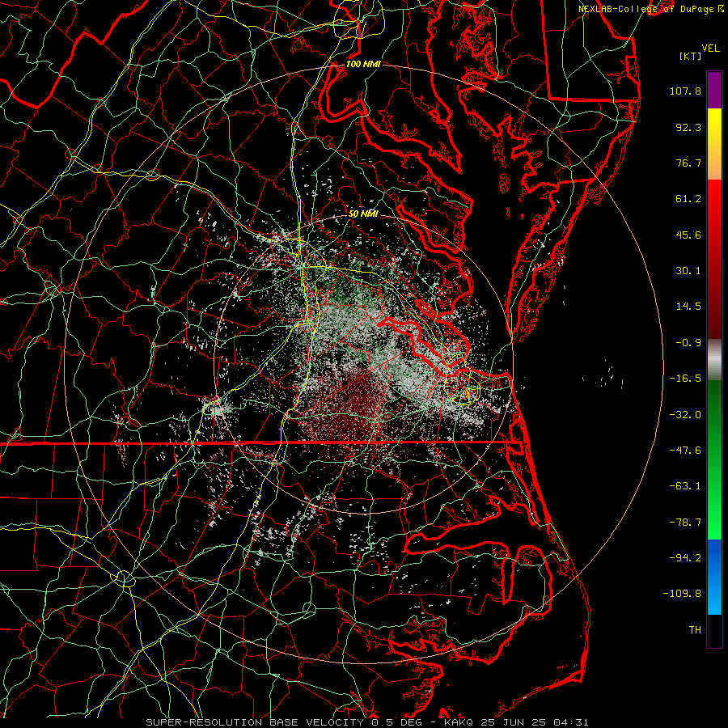Click the -109.8 legend value
Screen dimensions: 728x728
point(682,594)
